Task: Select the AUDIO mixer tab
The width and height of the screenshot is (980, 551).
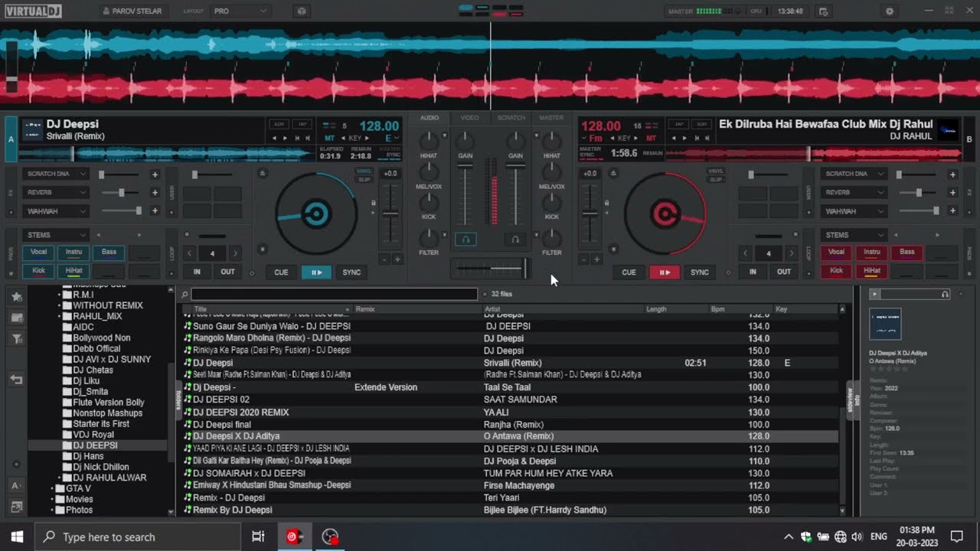Action: (x=430, y=118)
